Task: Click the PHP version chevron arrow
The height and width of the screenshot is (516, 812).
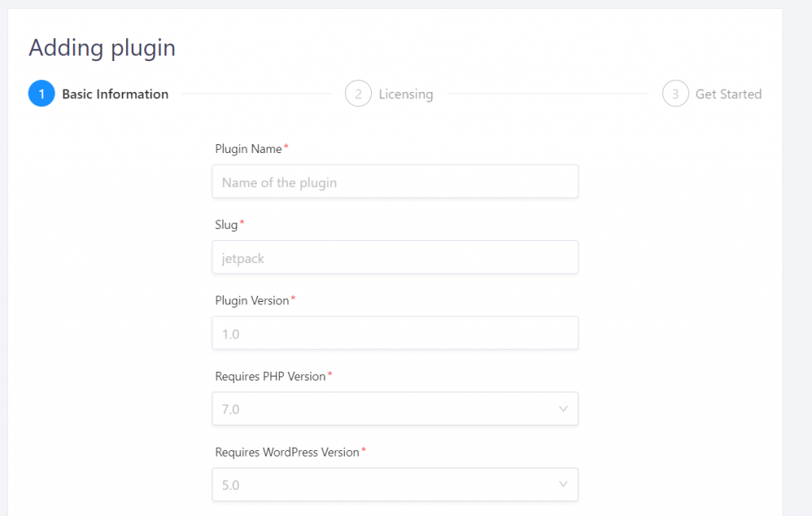Action: (x=564, y=409)
